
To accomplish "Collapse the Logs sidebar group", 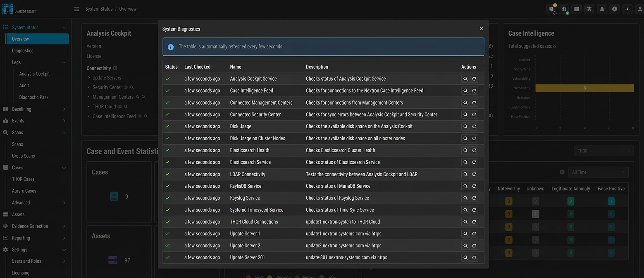I will tap(64, 62).
